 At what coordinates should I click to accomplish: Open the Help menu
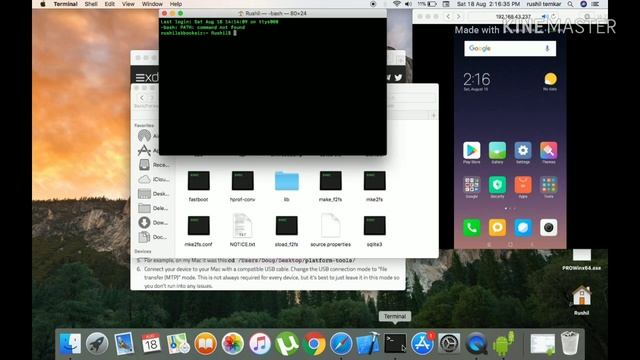[176, 4]
